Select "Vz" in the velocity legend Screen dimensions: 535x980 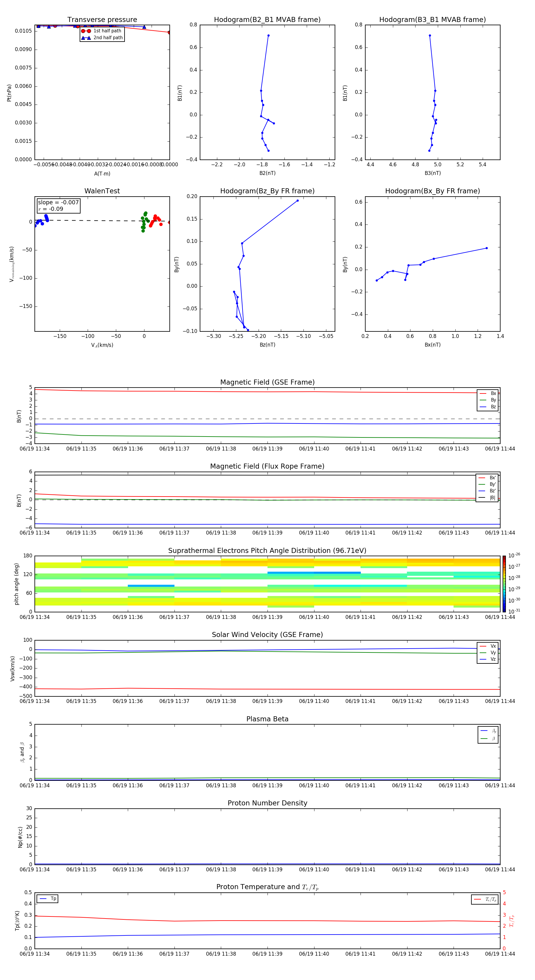(x=488, y=659)
